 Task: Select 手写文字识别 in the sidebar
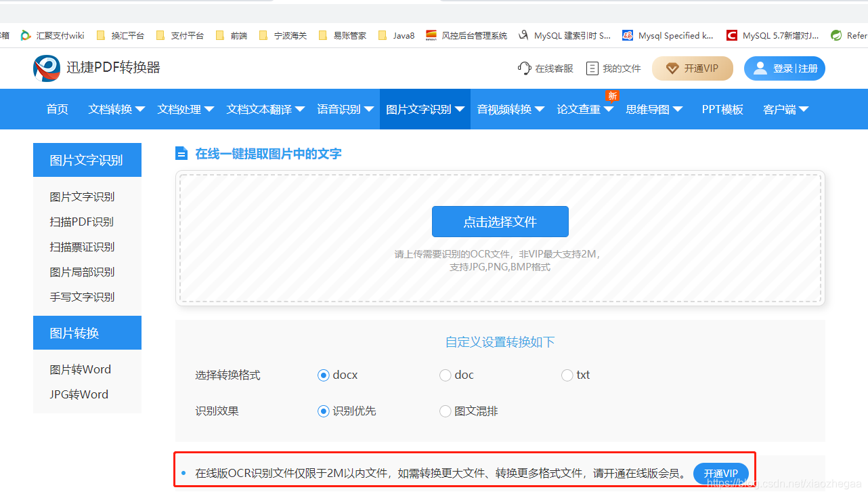point(82,297)
